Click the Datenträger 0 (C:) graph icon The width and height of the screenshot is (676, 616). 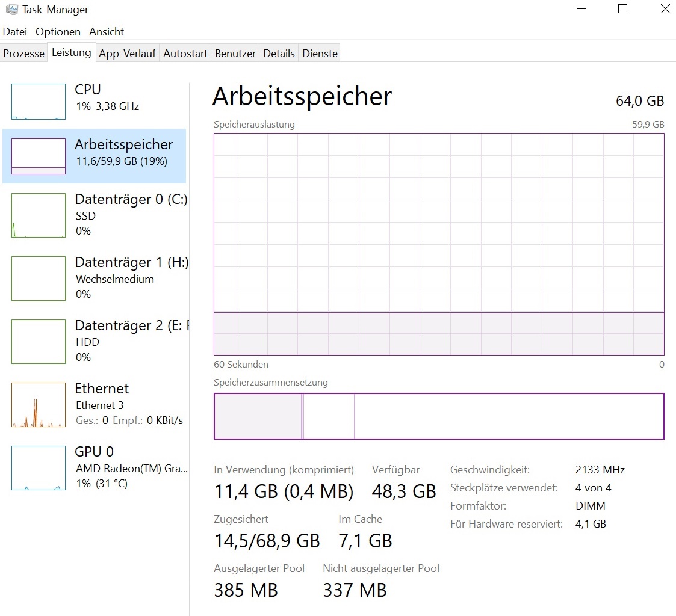click(39, 215)
